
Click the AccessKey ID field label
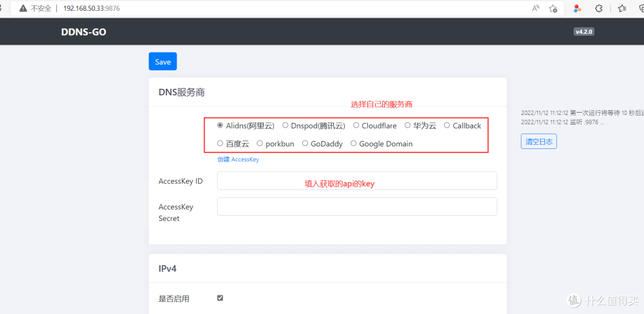coord(181,181)
